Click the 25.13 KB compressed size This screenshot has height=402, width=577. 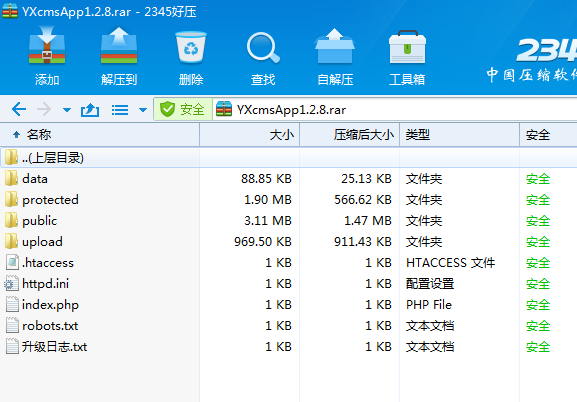click(367, 179)
